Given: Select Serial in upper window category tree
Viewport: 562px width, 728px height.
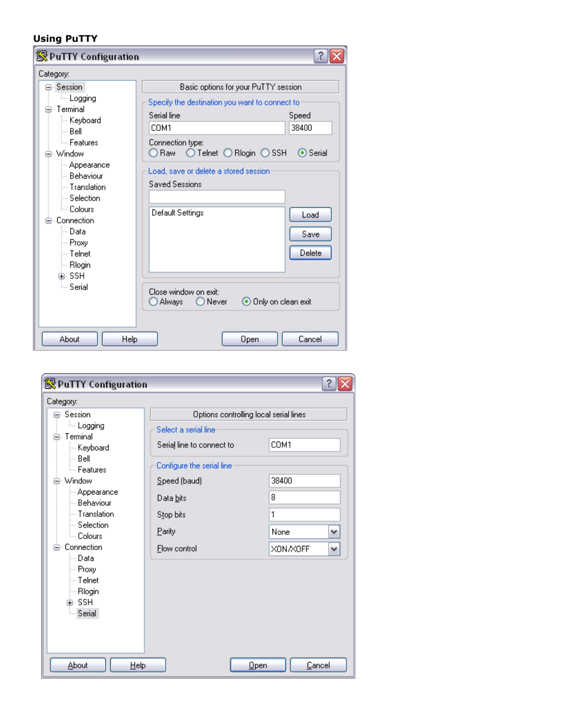Looking at the screenshot, I should [78, 287].
